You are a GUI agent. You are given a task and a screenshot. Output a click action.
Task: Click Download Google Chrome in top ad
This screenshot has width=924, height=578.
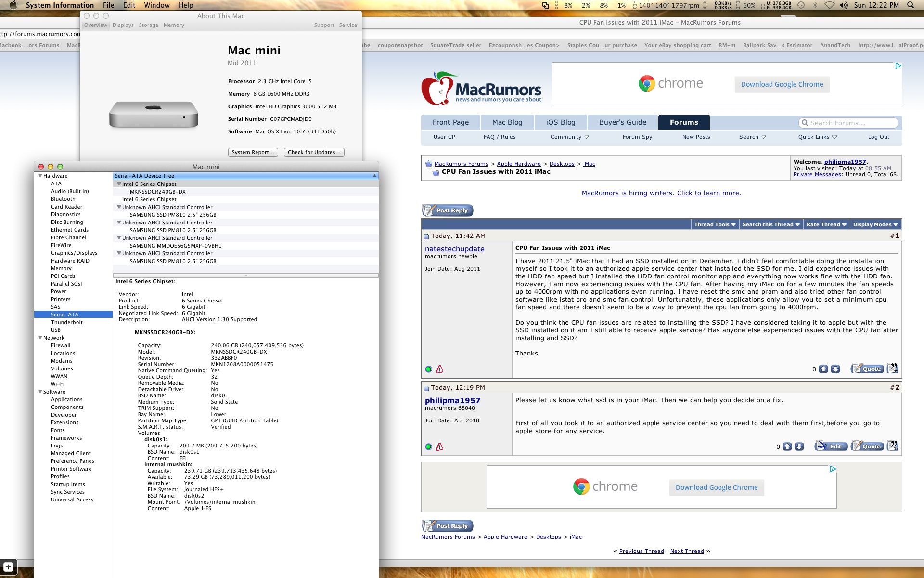(x=782, y=84)
